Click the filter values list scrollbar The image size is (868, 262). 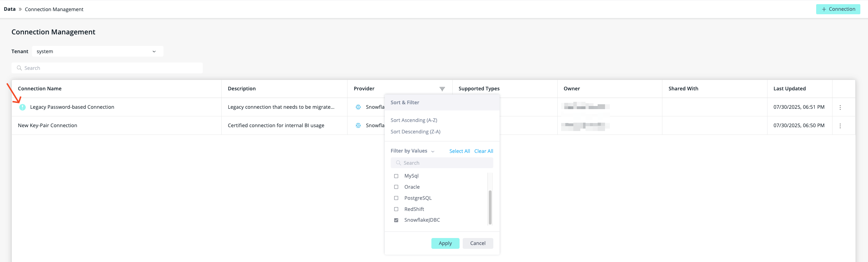coord(490,207)
